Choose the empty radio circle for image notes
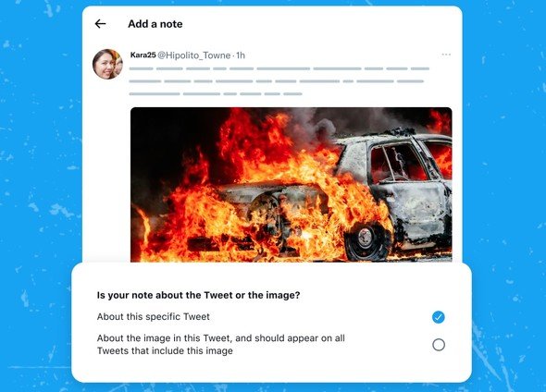Viewport: 546px width, 392px height. [439, 345]
